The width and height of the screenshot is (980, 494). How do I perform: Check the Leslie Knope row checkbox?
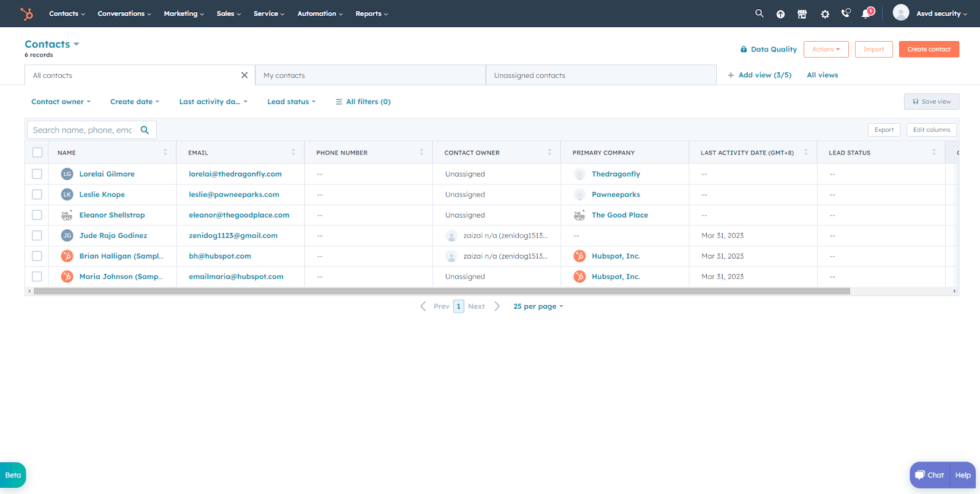click(37, 194)
